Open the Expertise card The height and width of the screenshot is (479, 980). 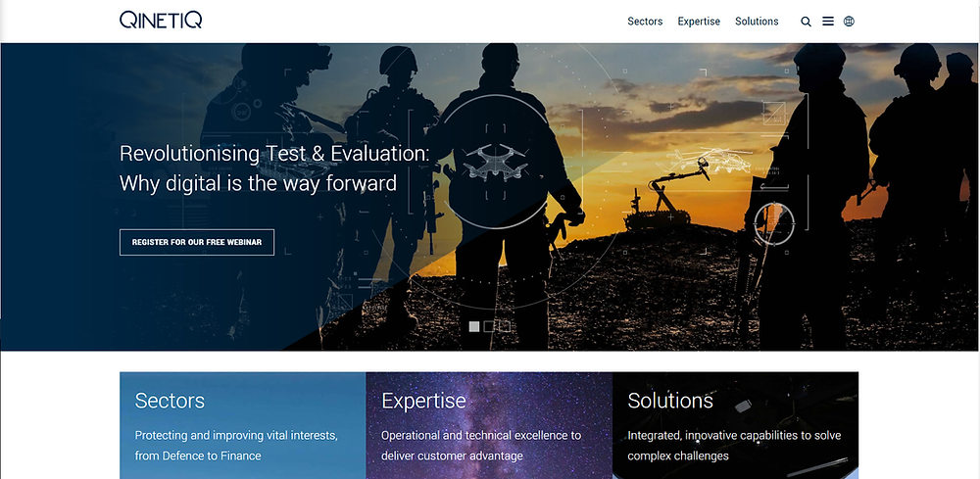[x=489, y=425]
